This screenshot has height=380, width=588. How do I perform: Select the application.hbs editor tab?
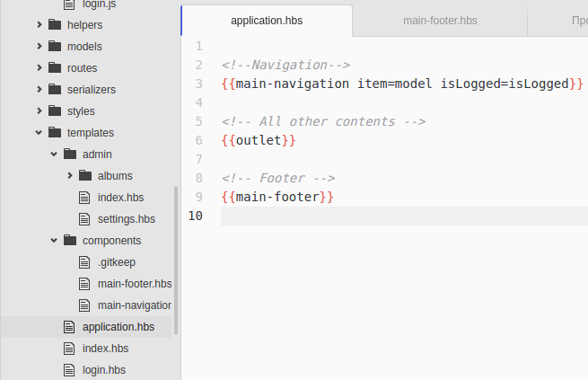(x=267, y=21)
